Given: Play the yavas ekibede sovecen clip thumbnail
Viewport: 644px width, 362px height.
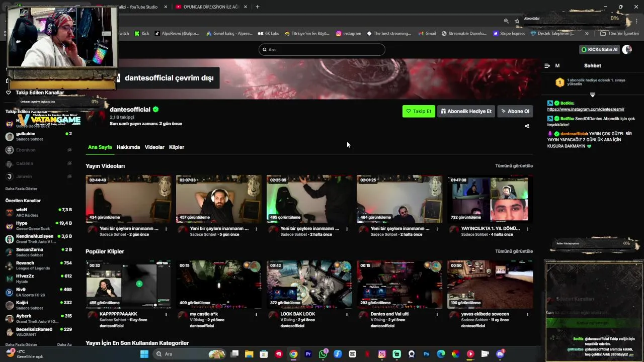Looking at the screenshot, I should pyautogui.click(x=490, y=284).
